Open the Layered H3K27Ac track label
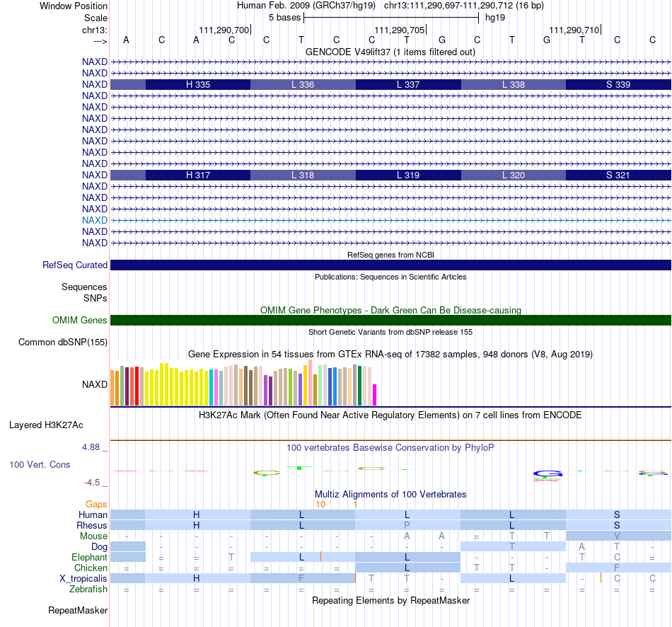Viewport: 672px width, 627px height. [46, 425]
